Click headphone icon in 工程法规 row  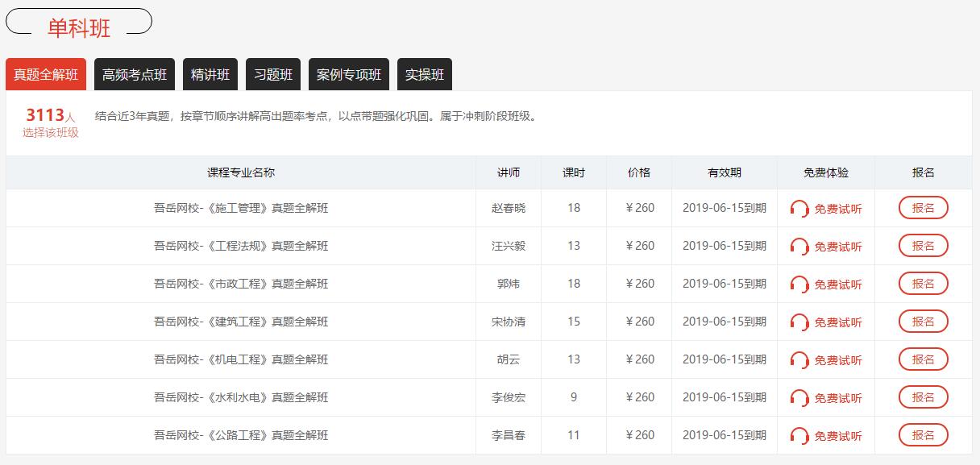tap(799, 247)
